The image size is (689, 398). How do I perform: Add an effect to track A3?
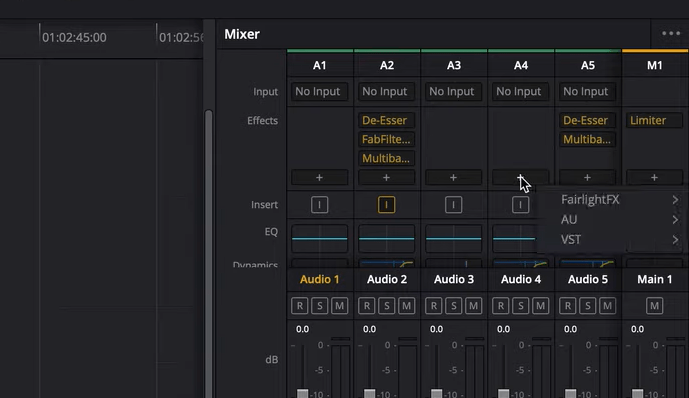(453, 177)
